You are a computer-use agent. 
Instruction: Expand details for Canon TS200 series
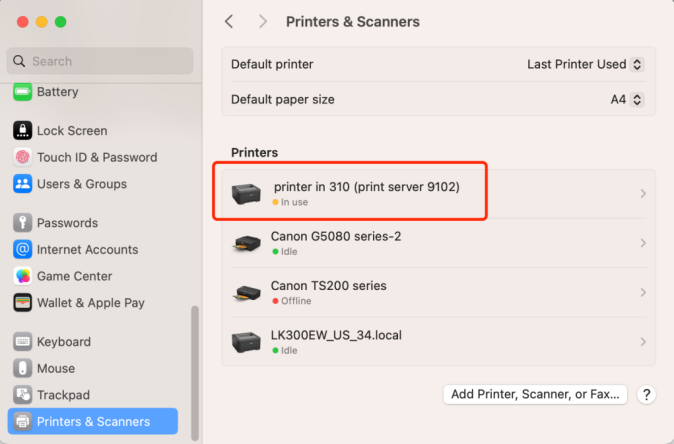pos(642,293)
